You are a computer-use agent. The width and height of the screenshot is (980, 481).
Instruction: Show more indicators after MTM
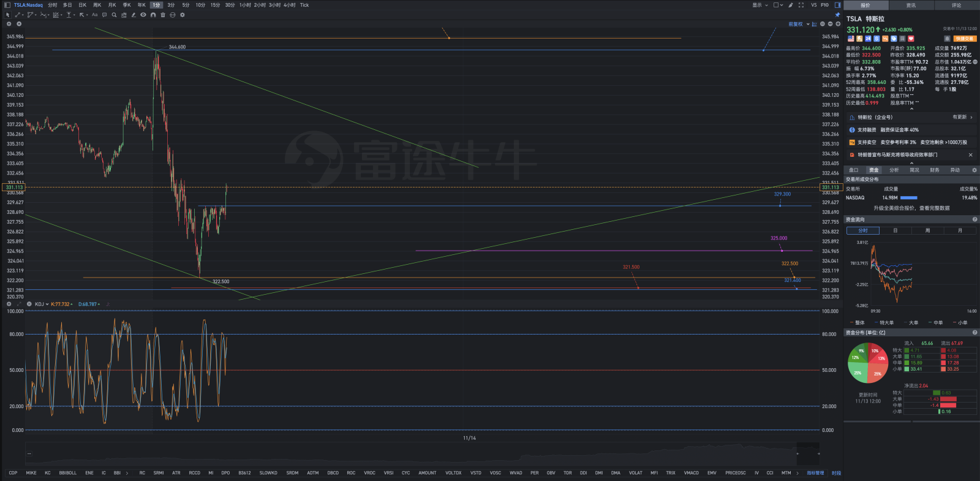pyautogui.click(x=797, y=473)
